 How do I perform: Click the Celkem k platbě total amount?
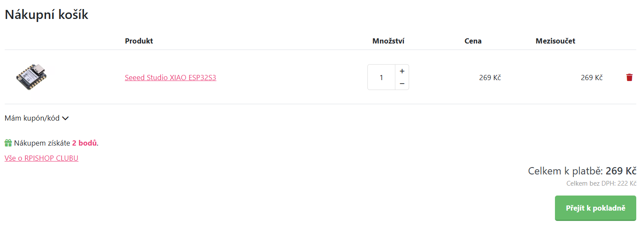point(621,171)
